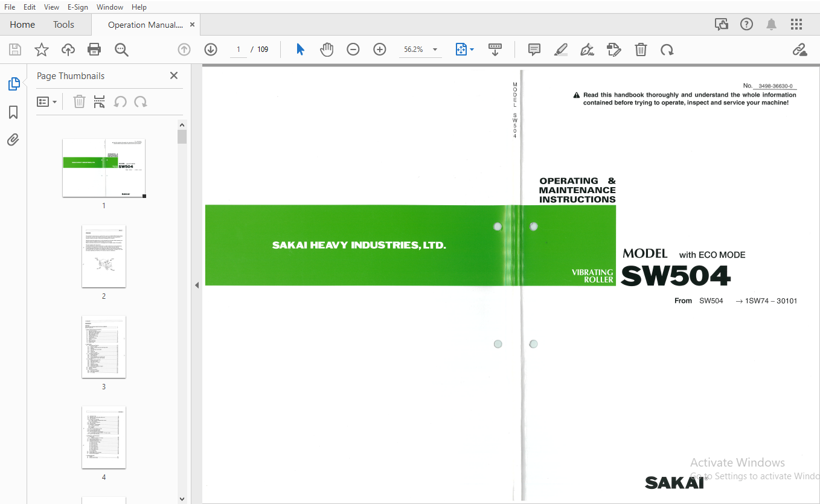
Task: Open fit page options icon
Action: pyautogui.click(x=464, y=49)
